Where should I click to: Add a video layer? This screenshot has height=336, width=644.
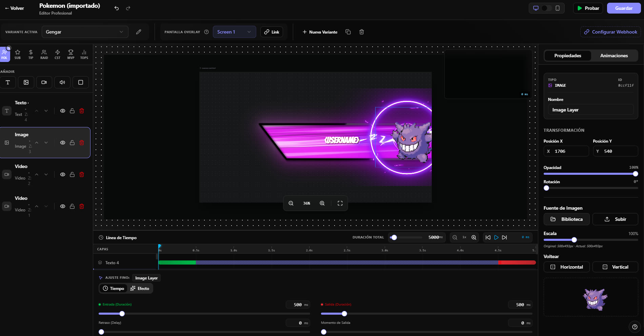click(44, 82)
